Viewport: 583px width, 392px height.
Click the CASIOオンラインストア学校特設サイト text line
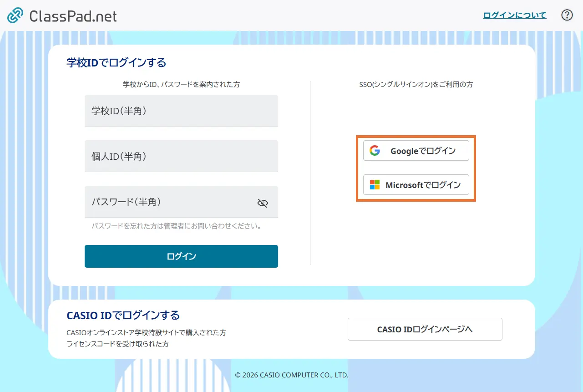[146, 332]
